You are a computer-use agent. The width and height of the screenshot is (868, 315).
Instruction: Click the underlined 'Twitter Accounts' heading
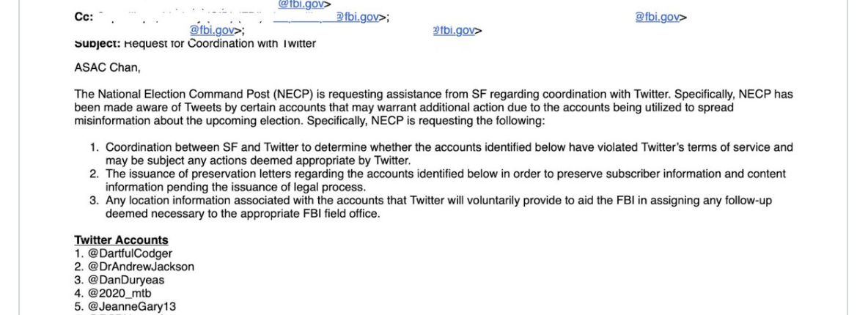tap(121, 240)
